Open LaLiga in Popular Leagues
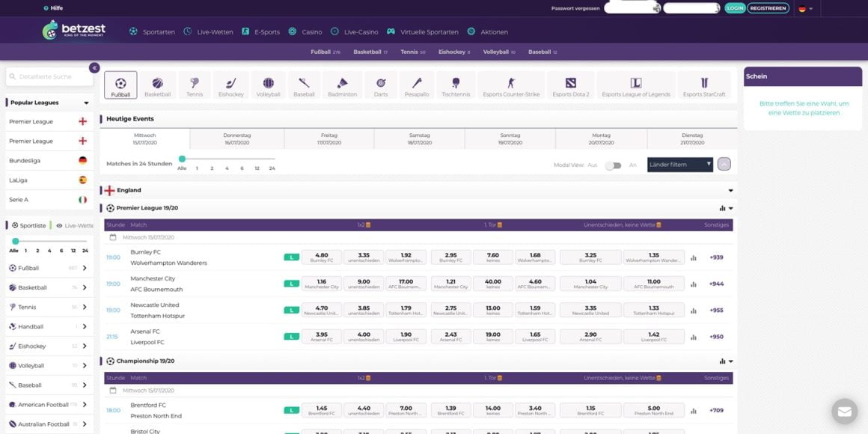 (x=49, y=180)
